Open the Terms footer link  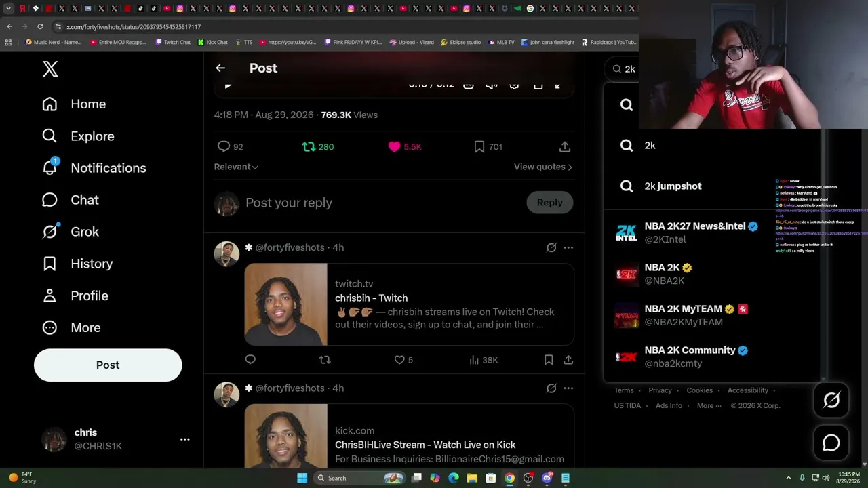(x=624, y=390)
